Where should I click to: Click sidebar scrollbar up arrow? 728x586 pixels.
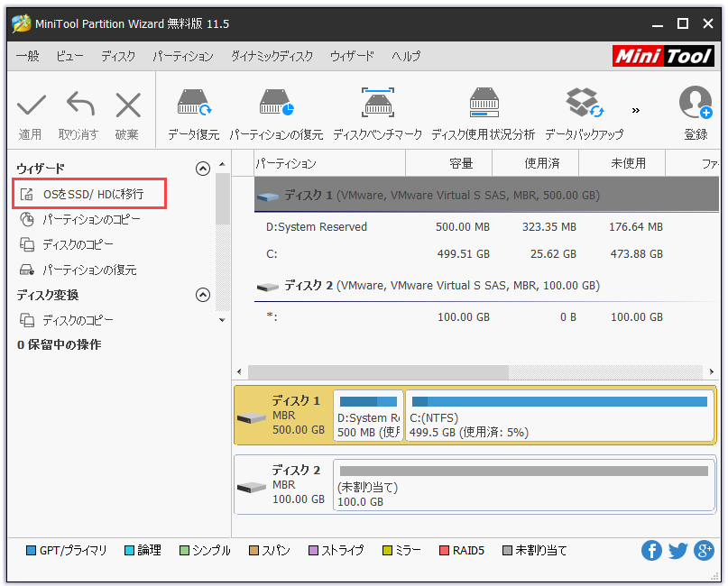222,164
